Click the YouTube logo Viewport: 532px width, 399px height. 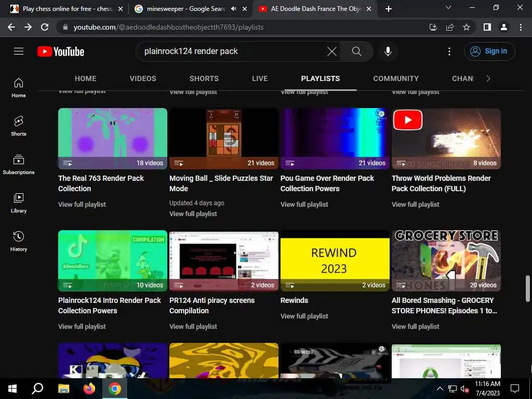(x=61, y=51)
